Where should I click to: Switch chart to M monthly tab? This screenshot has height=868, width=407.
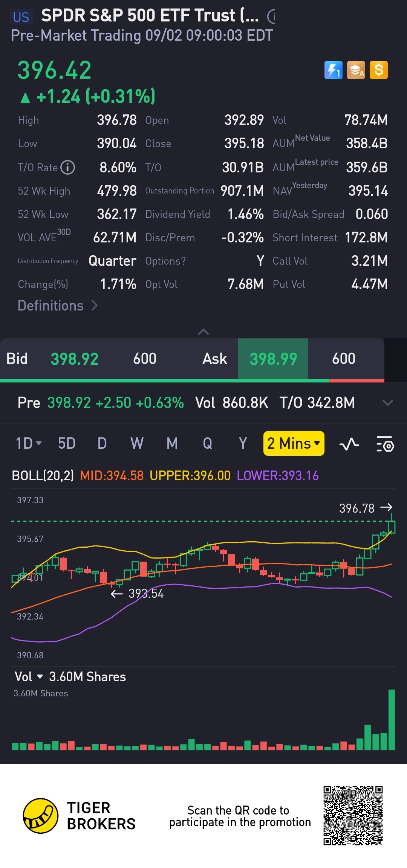172,443
